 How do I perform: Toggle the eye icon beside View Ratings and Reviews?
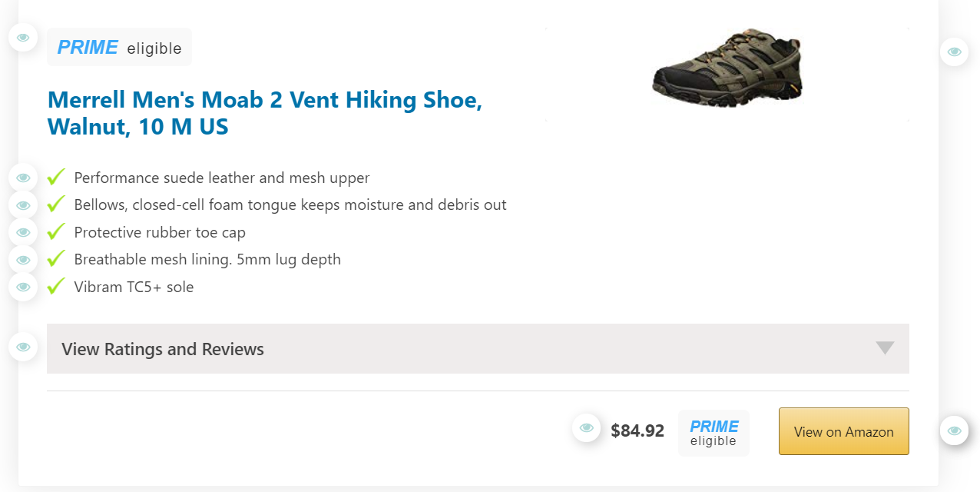click(x=23, y=347)
